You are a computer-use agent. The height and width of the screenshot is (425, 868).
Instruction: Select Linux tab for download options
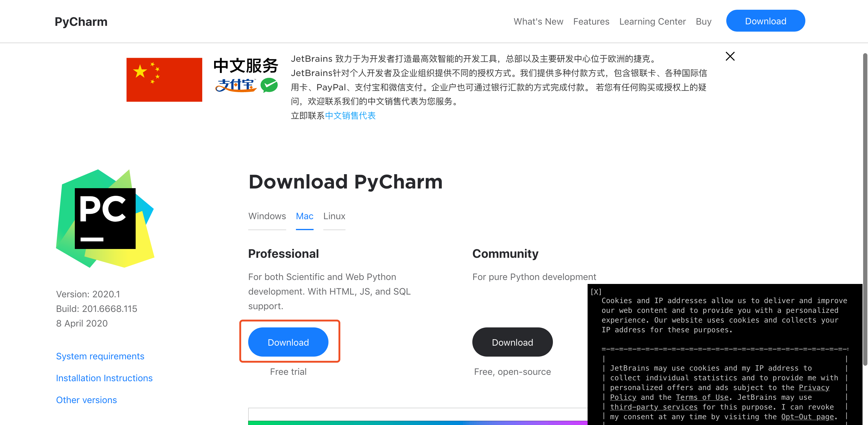[x=335, y=216]
